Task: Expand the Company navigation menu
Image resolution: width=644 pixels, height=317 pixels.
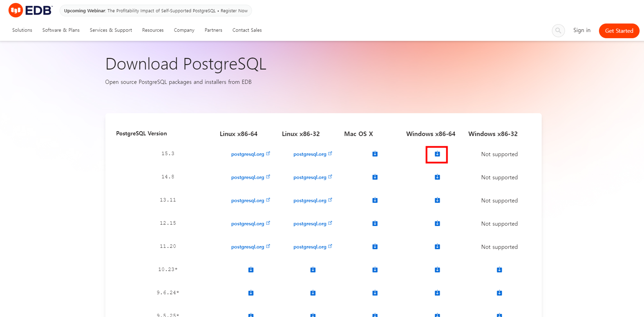Action: click(184, 30)
